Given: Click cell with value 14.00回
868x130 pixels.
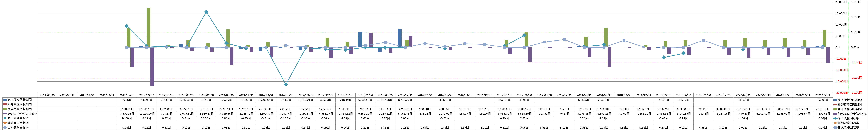Looking at the screenshot, I should pyautogui.click(x=127, y=118).
